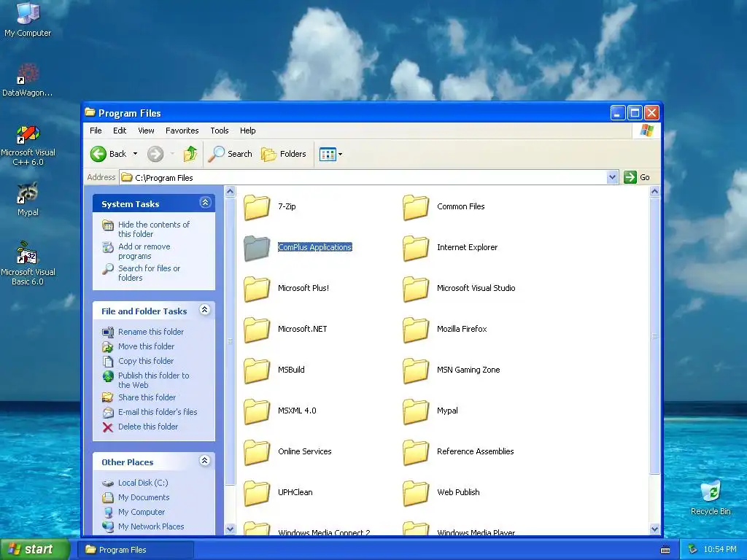The width and height of the screenshot is (747, 560).
Task: Click task pane scrollbar down arrow
Action: tap(230, 529)
